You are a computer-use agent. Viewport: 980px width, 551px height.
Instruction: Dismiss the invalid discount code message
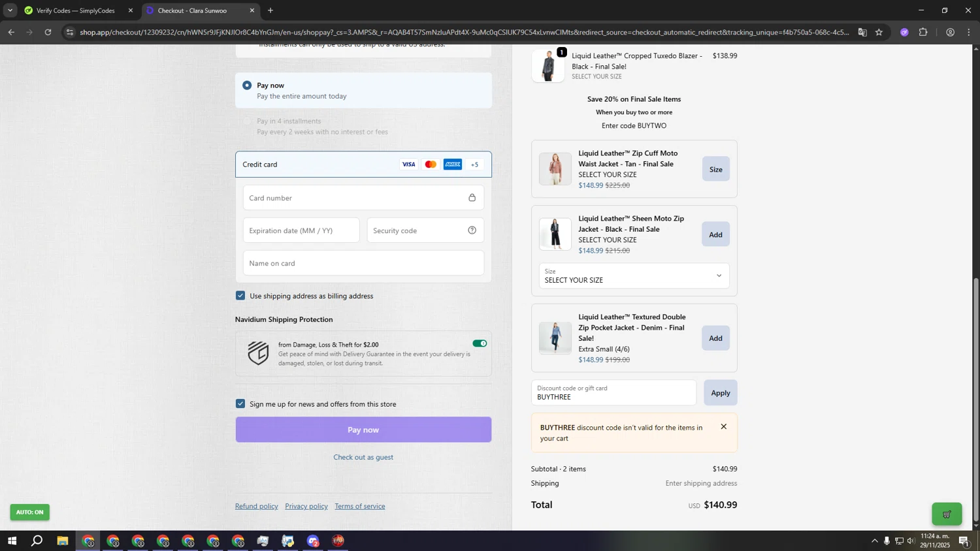coord(723,427)
